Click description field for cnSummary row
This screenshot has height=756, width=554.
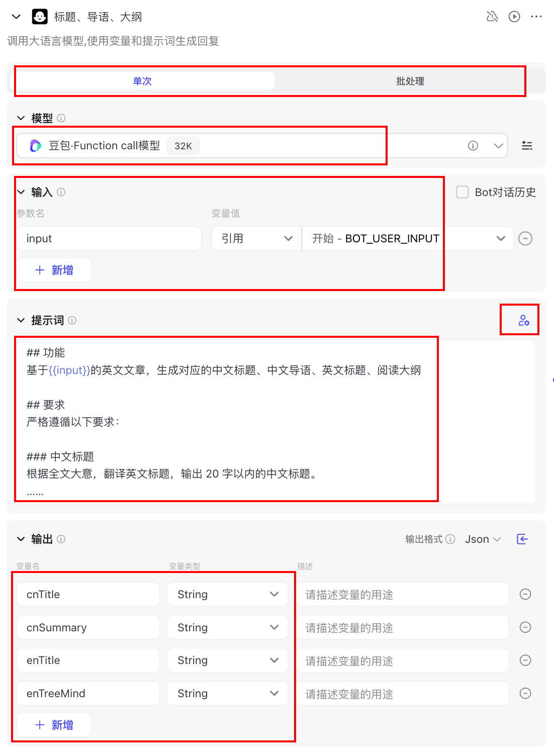click(402, 627)
